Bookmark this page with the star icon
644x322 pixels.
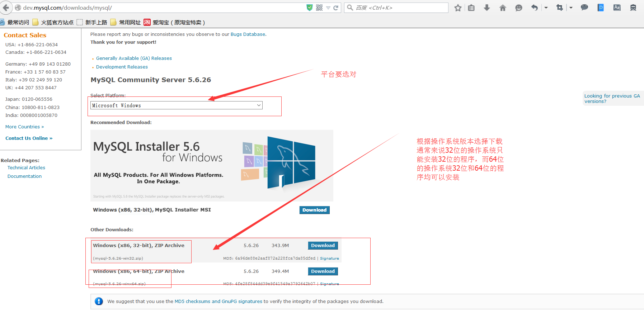(458, 8)
